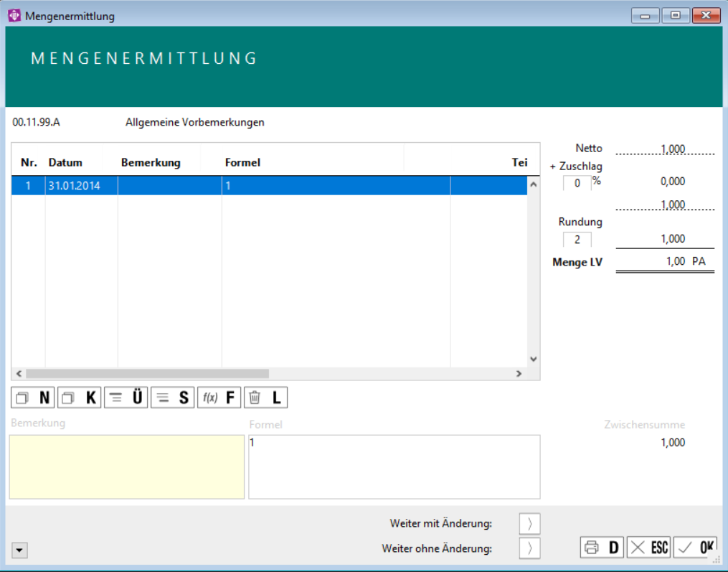Confirm with the OK button

coord(695,548)
